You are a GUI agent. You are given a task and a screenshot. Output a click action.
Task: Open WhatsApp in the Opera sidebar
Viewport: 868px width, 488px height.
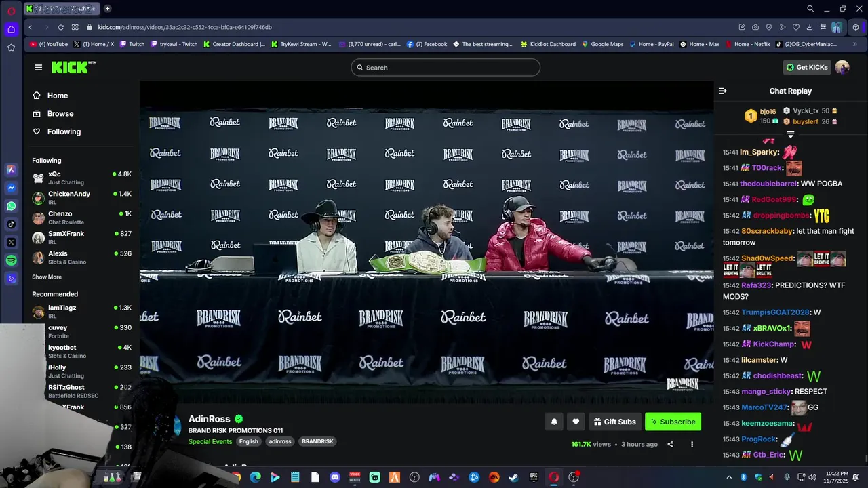point(11,206)
